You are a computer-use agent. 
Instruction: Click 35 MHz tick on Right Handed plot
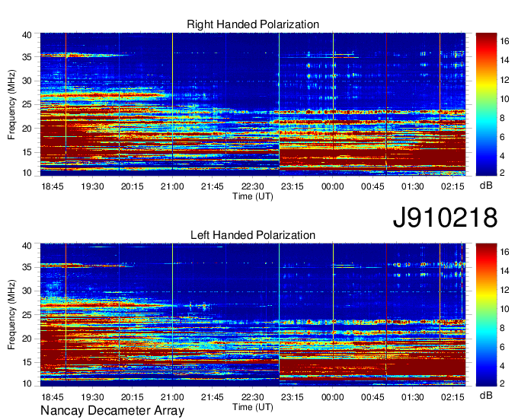click(27, 57)
